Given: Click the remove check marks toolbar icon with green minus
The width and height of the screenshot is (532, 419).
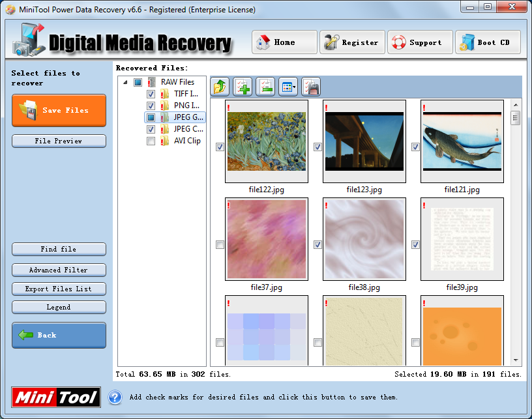Looking at the screenshot, I should [265, 87].
